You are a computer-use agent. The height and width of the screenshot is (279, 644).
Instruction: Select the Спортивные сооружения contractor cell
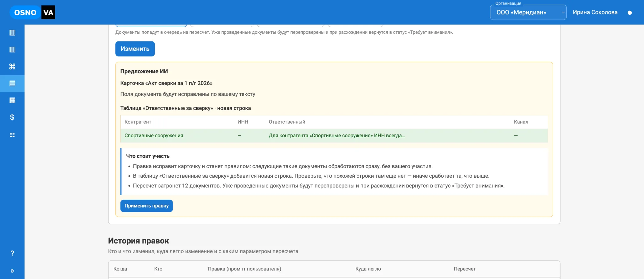[x=154, y=135]
